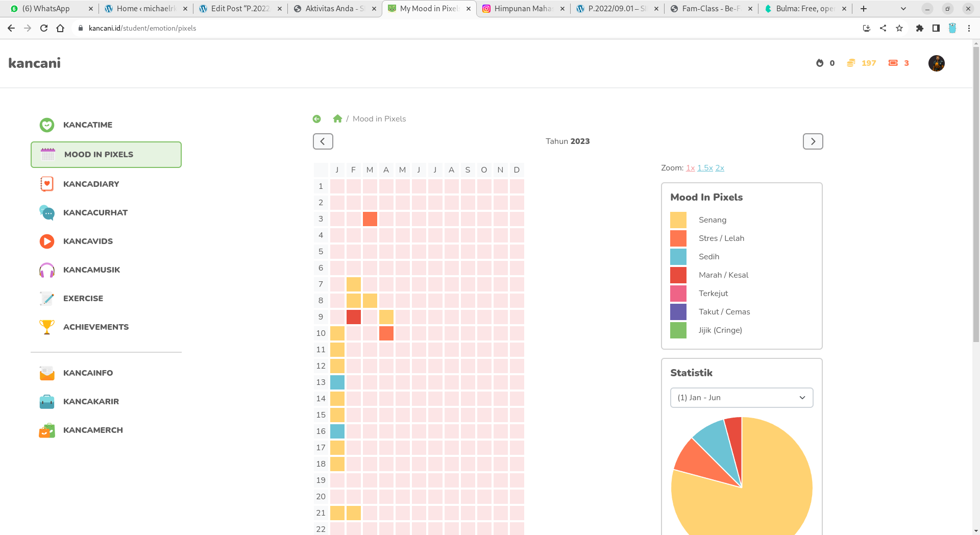The image size is (980, 535).
Task: Expand the Statistik period dropdown
Action: (741, 398)
